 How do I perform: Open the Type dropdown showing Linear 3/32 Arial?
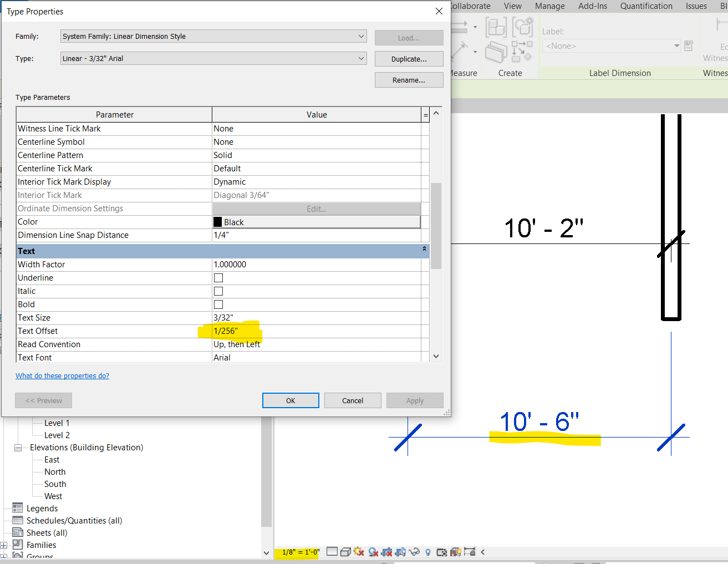(361, 58)
